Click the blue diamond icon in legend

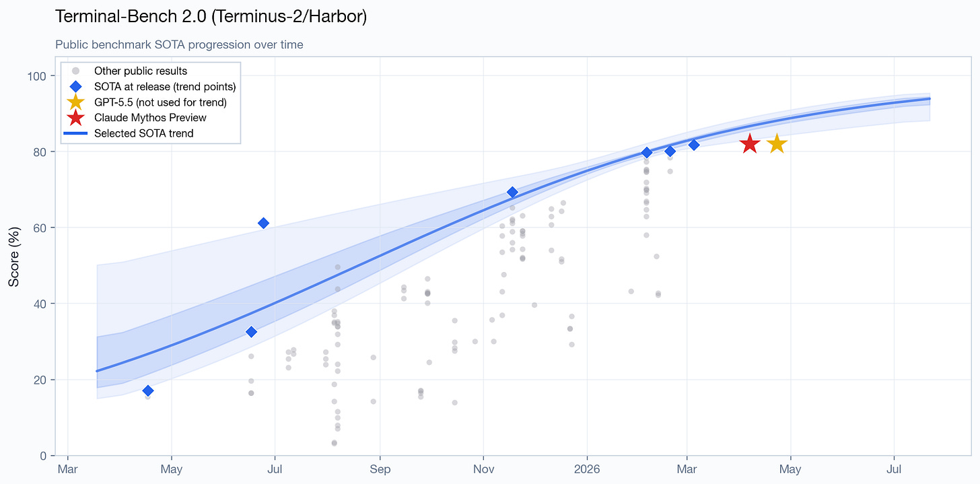click(x=76, y=87)
